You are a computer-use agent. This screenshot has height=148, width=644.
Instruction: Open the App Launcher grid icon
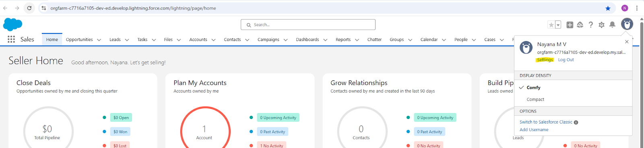(x=11, y=39)
